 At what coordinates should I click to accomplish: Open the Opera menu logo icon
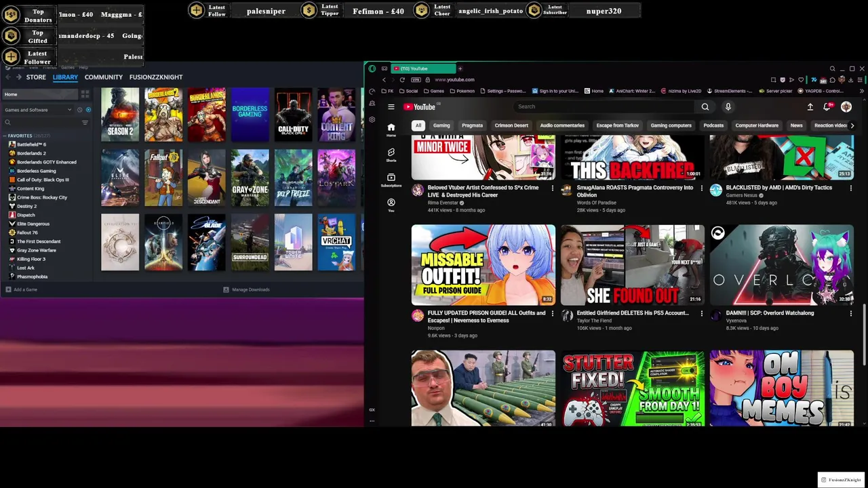pos(372,68)
